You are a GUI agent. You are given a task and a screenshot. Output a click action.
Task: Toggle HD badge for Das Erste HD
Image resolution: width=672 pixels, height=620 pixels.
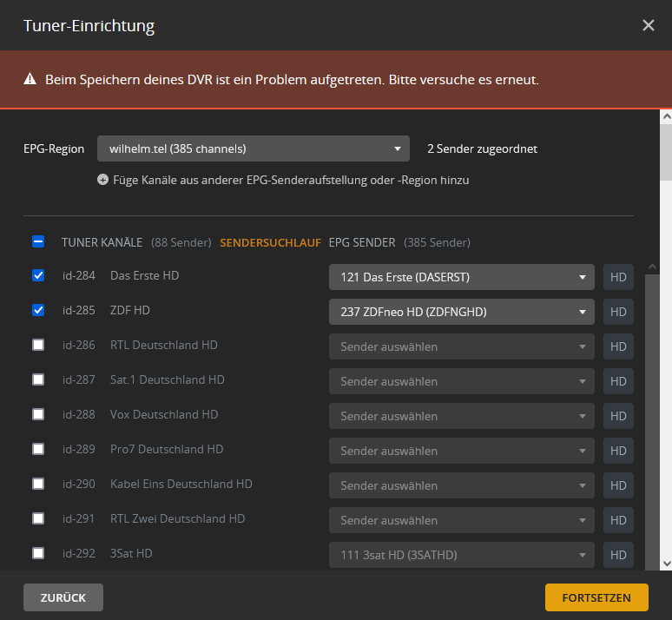618,277
